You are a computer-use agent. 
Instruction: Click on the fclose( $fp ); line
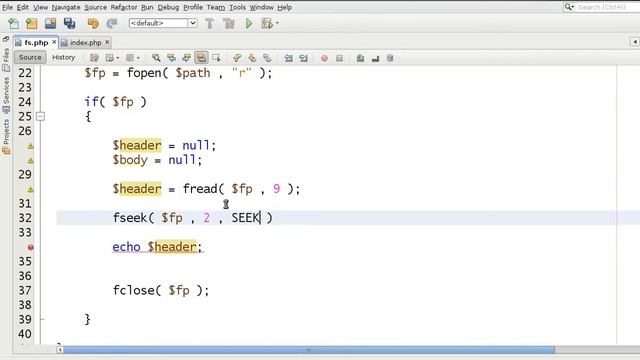161,291
